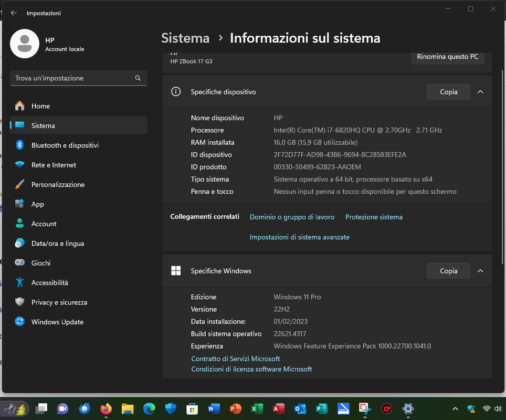Open Firefox from the taskbar
Screen dimensions: 506x420
(x=106, y=408)
